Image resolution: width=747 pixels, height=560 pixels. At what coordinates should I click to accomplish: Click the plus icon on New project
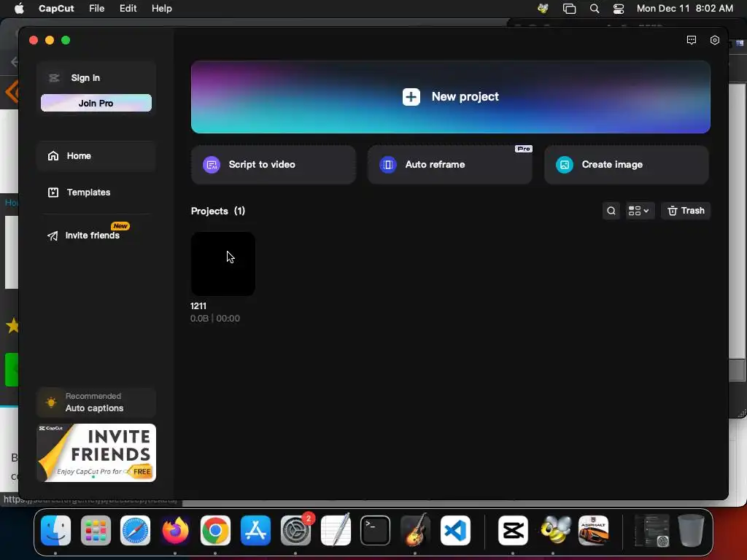pyautogui.click(x=411, y=97)
